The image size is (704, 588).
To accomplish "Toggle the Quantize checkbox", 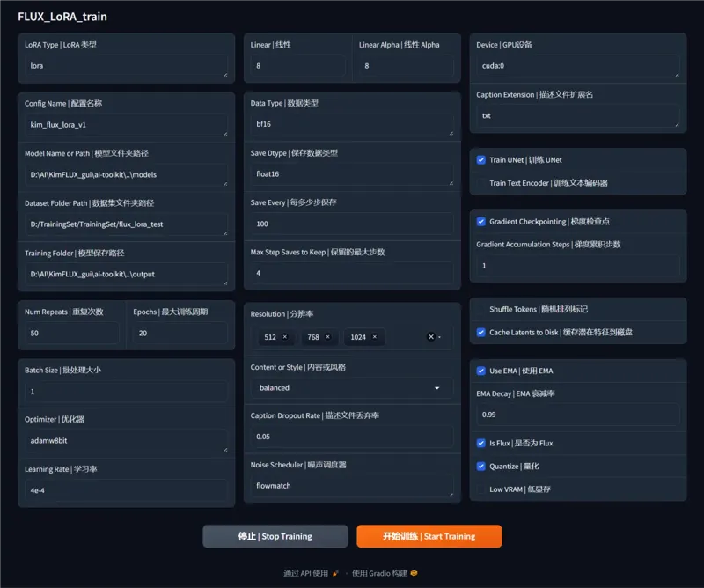I will pyautogui.click(x=480, y=466).
